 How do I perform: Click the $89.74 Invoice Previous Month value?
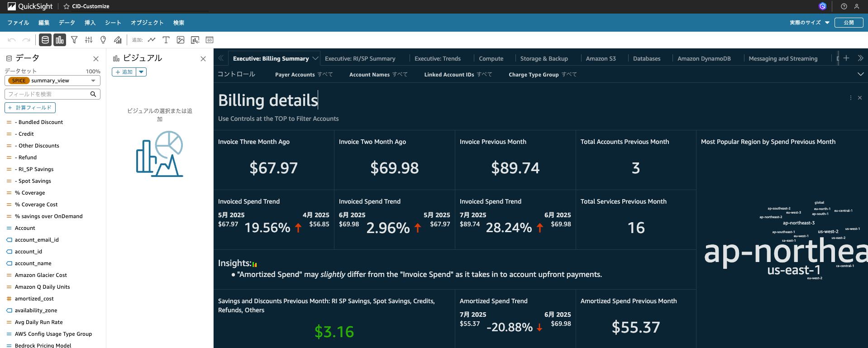point(515,168)
